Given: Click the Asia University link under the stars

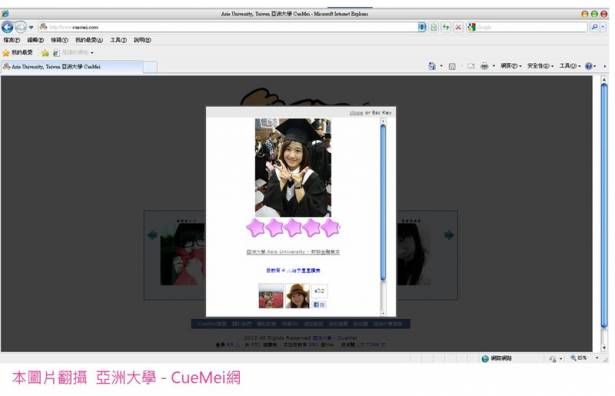Looking at the screenshot, I should pos(293,252).
